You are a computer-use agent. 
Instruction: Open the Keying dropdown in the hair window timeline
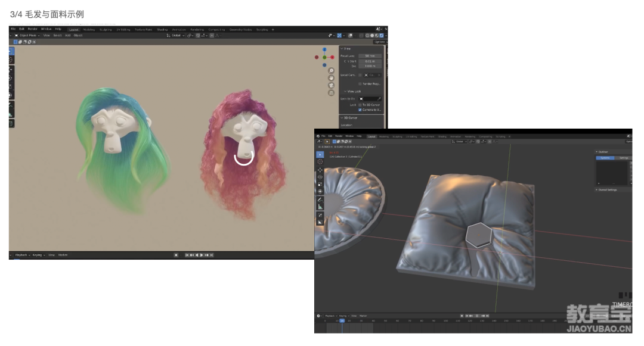39,255
